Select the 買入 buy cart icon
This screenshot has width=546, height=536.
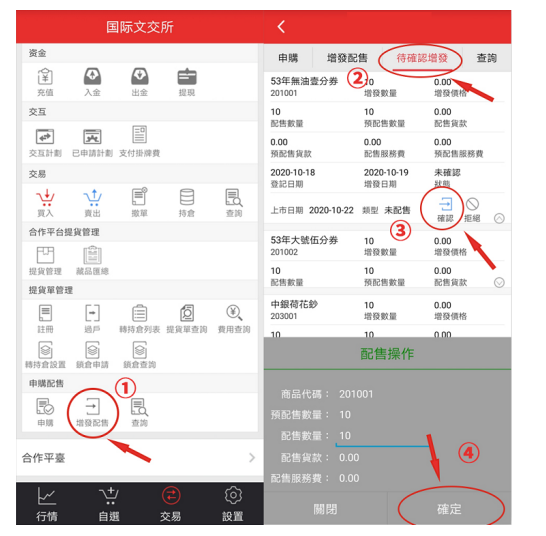tap(45, 203)
